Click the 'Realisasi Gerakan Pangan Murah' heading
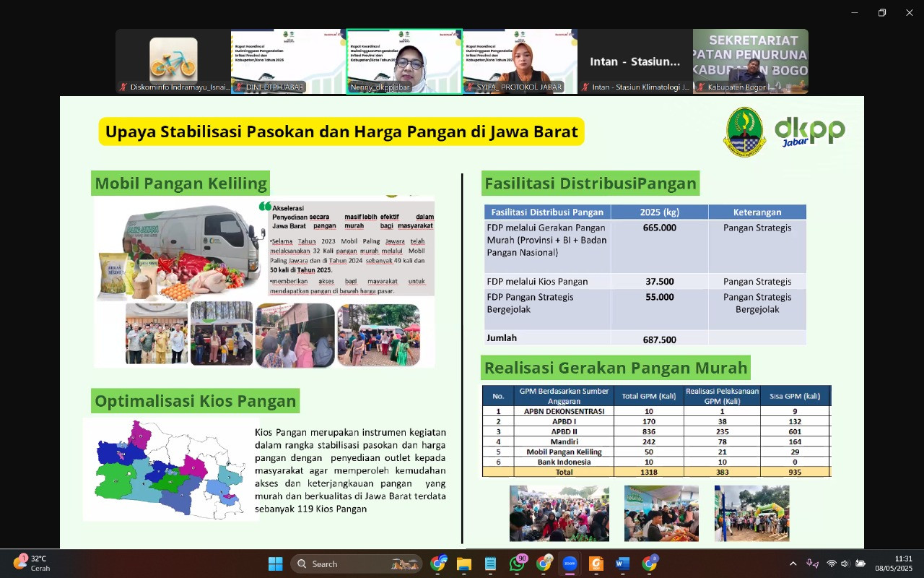Image resolution: width=924 pixels, height=578 pixels. tap(616, 368)
